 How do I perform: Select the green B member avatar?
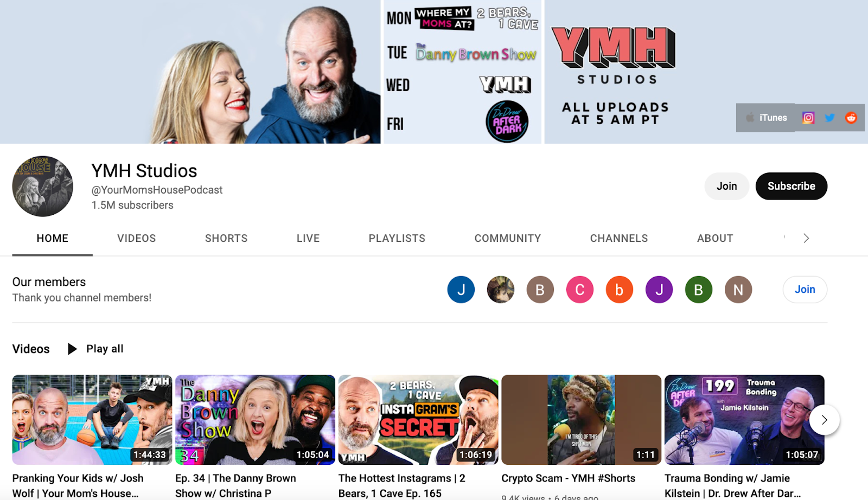pos(699,290)
